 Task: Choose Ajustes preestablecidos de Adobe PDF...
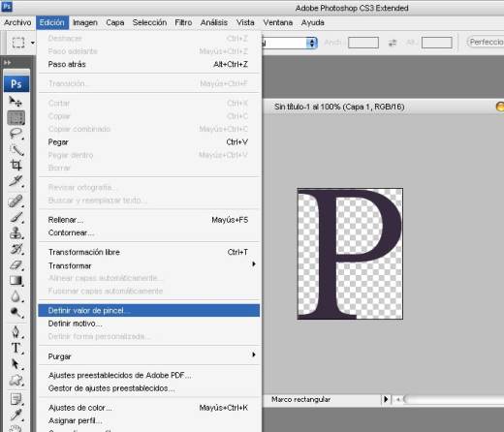click(148, 375)
